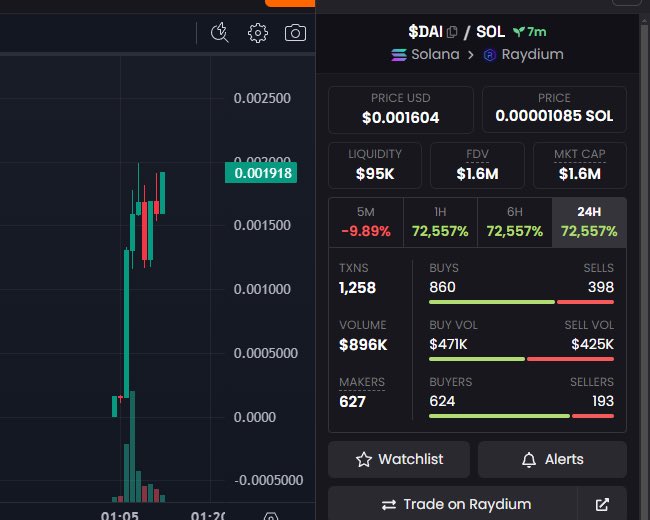Click the 01:05 time axis label
Screen dimensions: 650x520
point(119,515)
